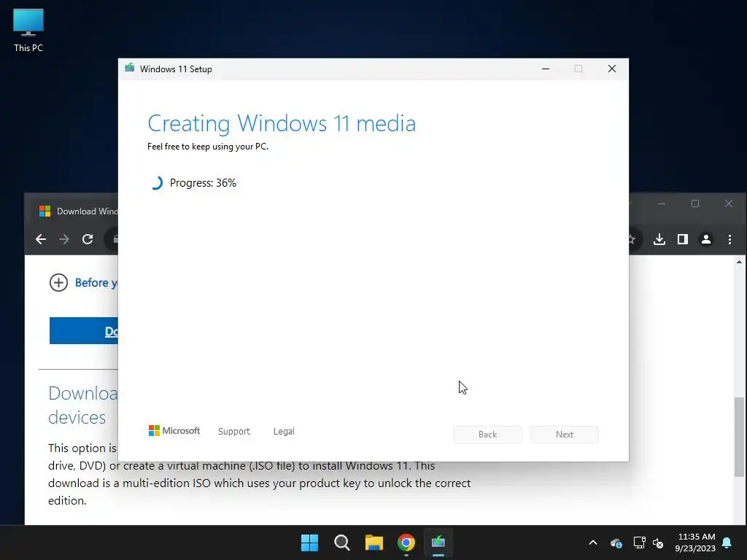Click the Creating Windows 11 media heading
This screenshot has width=747, height=560.
coord(282,123)
